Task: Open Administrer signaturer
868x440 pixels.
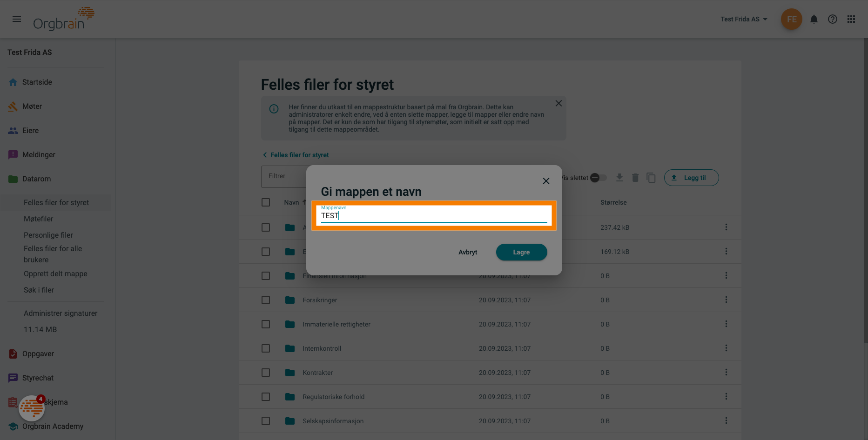Action: click(61, 313)
